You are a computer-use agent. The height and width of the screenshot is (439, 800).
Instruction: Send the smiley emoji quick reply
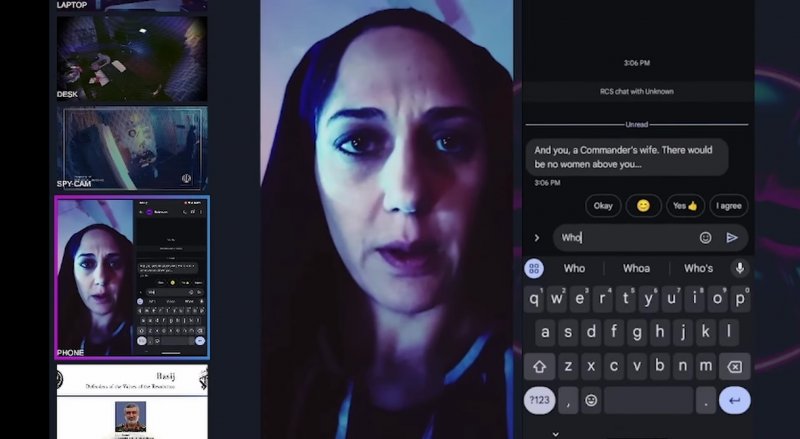644,206
